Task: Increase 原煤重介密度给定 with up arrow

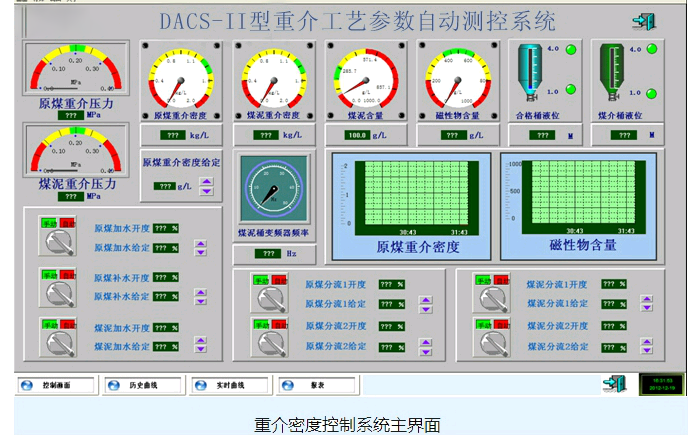Action: coord(207,181)
